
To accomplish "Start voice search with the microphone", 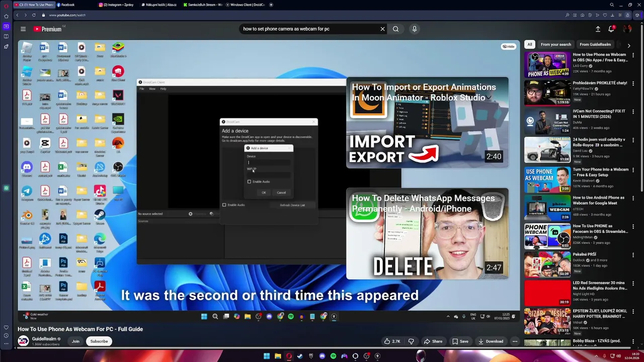I will [415, 29].
